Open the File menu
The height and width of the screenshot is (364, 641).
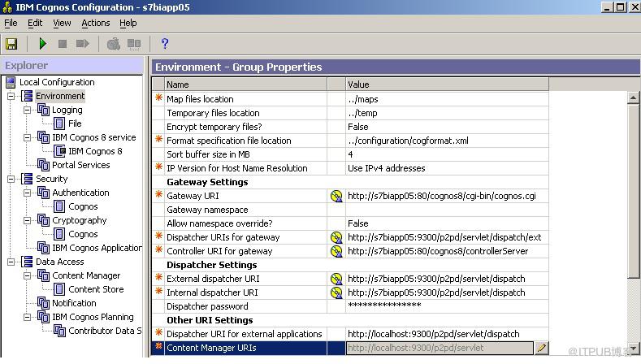[11, 23]
